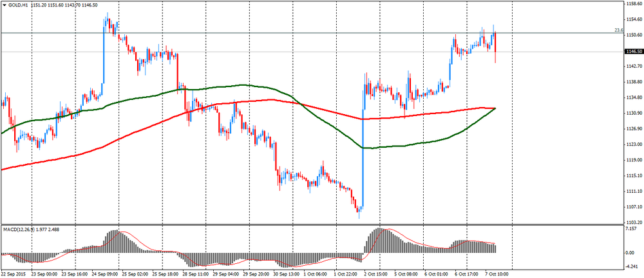Click the 1158.60 price scale label
644x278 pixels.
634,4
